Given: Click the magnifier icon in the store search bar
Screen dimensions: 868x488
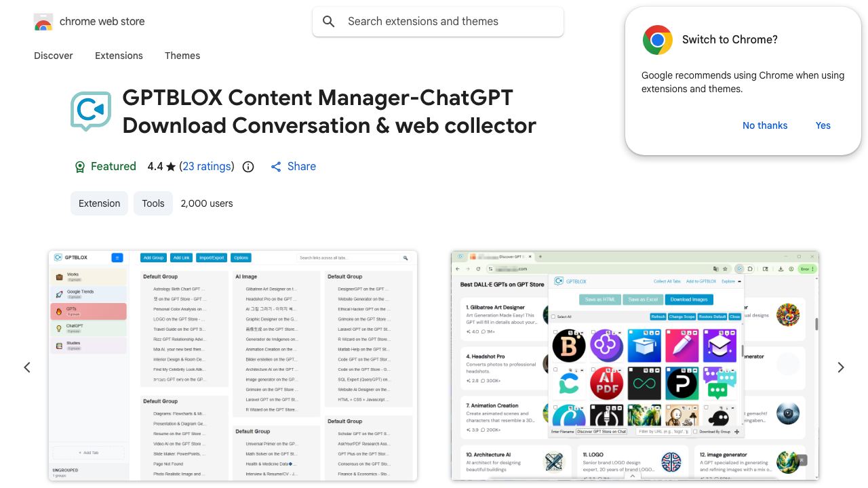Looking at the screenshot, I should (329, 22).
